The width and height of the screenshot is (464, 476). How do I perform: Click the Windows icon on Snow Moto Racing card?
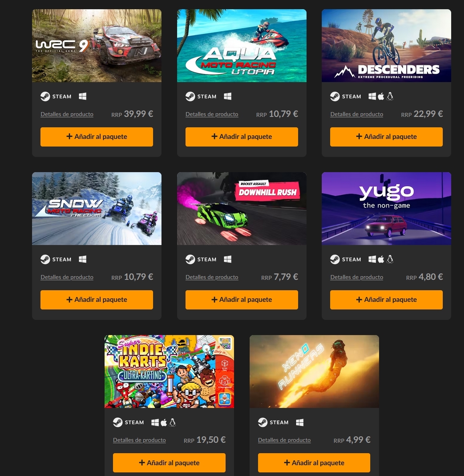(x=83, y=259)
